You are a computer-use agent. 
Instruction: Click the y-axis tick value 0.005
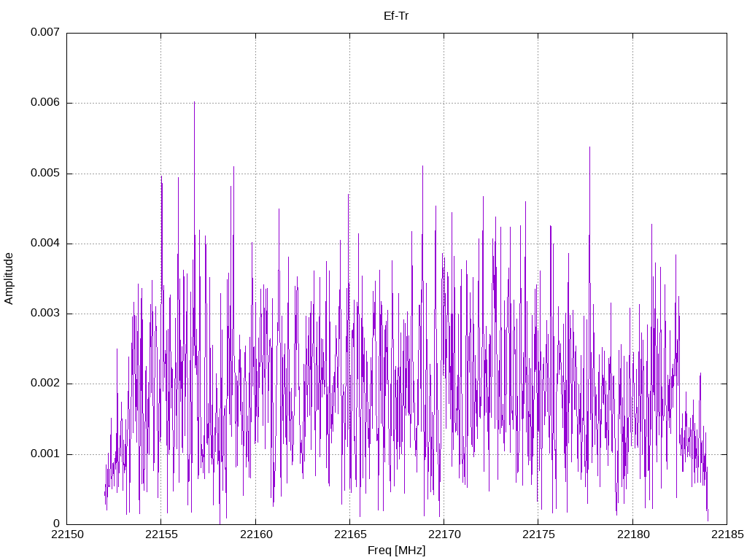pos(45,173)
